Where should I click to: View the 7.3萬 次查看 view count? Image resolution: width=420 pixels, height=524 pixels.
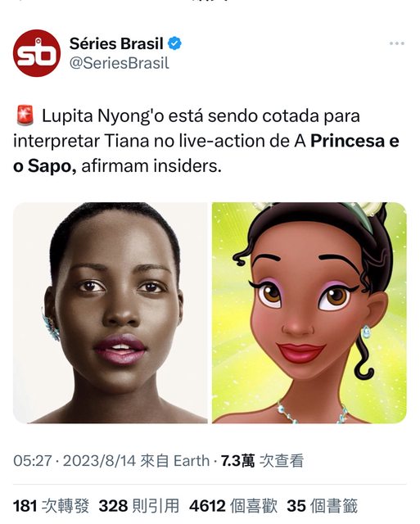[x=262, y=461]
